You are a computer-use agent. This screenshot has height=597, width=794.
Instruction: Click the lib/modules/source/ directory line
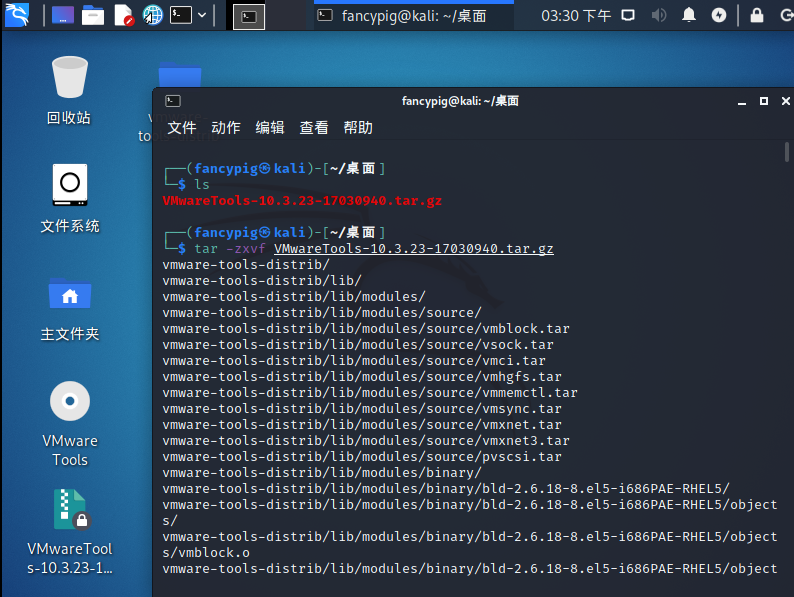322,312
